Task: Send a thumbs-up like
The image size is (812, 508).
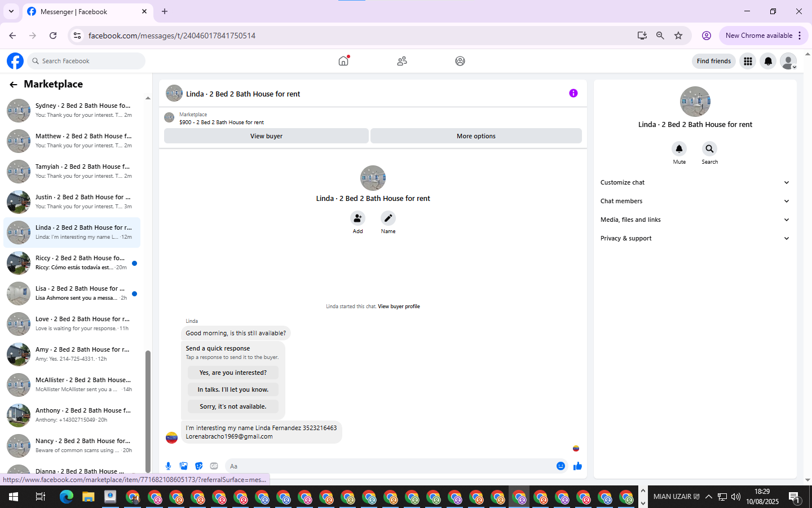Action: (x=577, y=466)
